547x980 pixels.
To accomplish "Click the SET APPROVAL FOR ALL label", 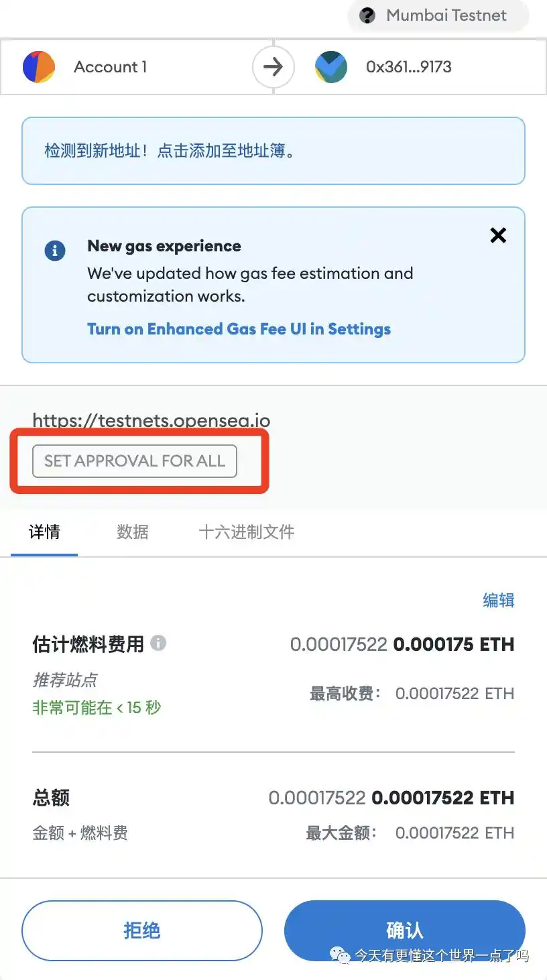I will click(135, 461).
